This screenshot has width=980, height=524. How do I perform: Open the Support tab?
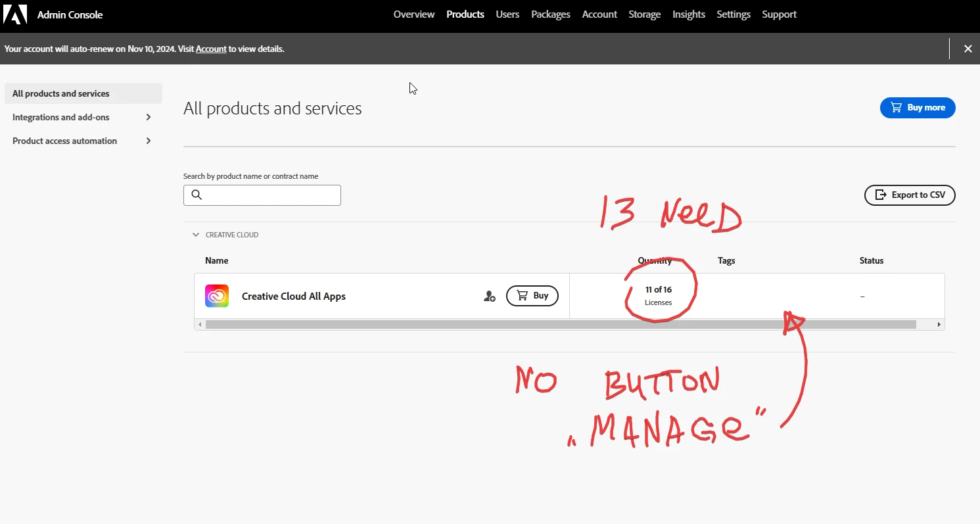780,14
